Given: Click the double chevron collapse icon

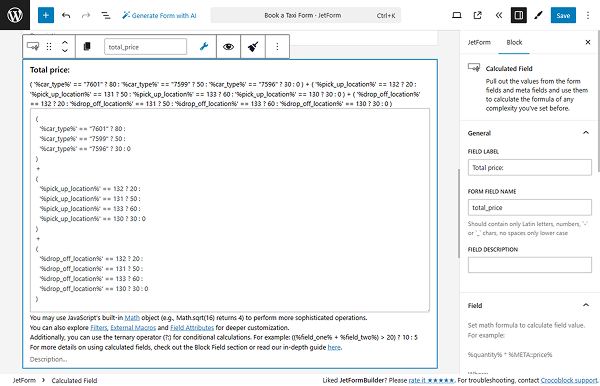Looking at the screenshot, I should pyautogui.click(x=498, y=15).
